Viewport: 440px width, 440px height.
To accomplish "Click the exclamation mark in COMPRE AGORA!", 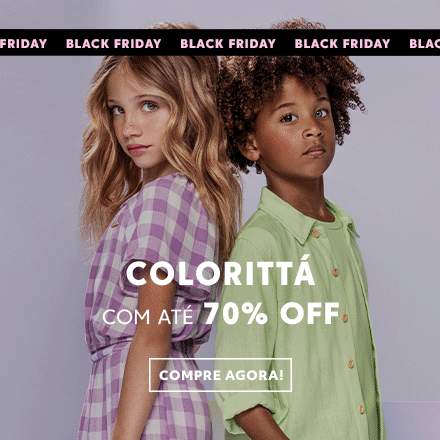I will pos(281,375).
